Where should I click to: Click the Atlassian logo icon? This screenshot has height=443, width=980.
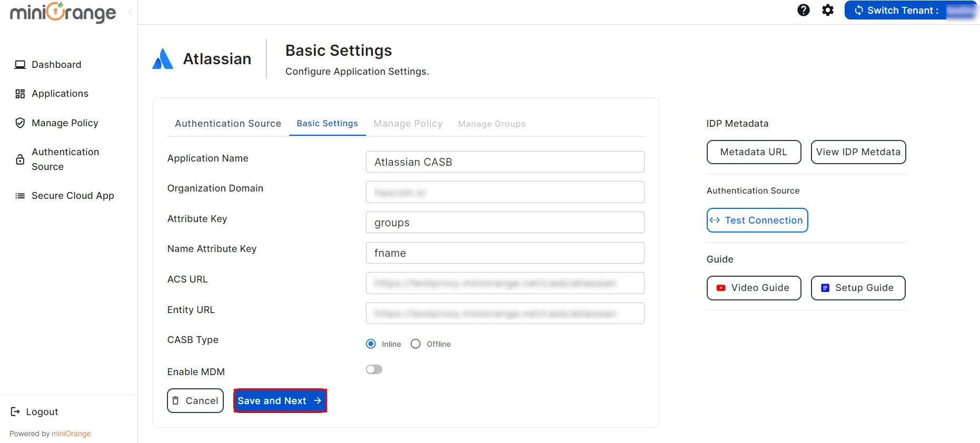163,59
